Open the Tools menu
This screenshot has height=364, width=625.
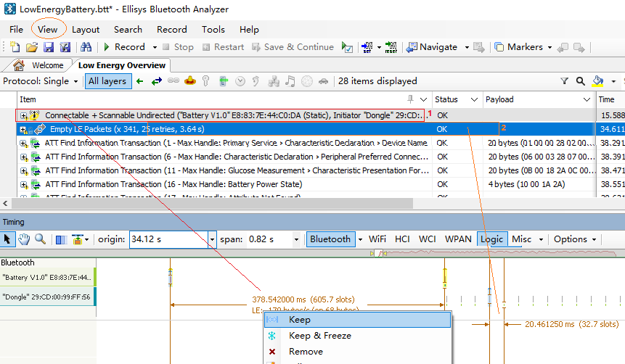213,30
